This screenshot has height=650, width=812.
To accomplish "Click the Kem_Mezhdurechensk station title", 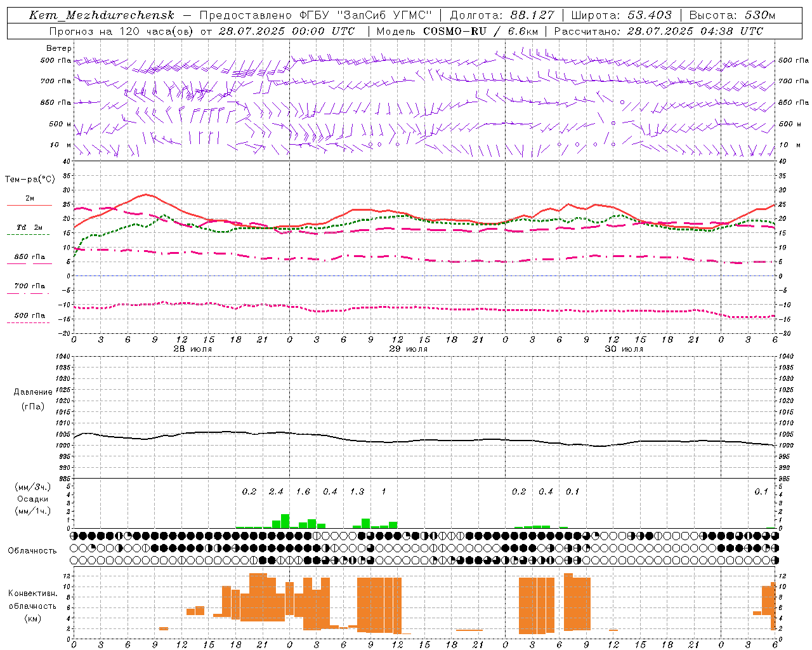I will 101,15.
